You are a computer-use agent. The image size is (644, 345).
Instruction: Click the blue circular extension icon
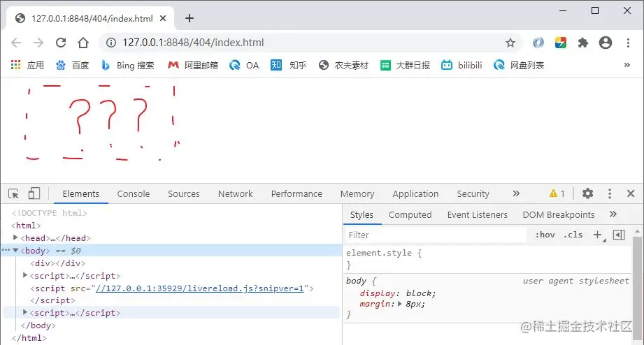click(538, 43)
